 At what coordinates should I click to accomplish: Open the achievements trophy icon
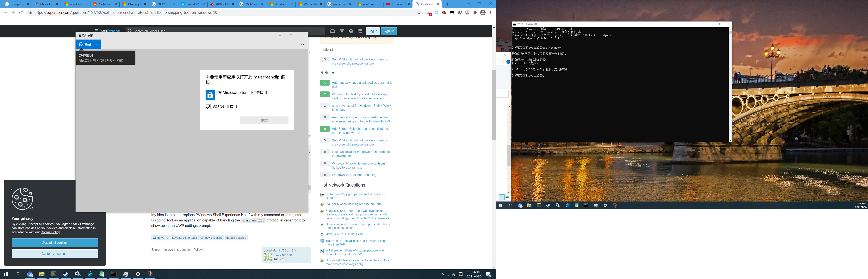point(342,31)
